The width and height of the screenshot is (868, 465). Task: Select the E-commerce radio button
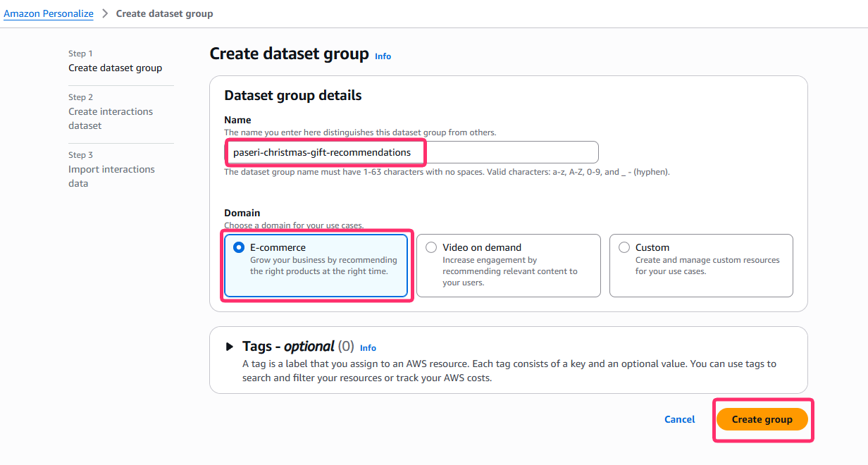point(239,247)
